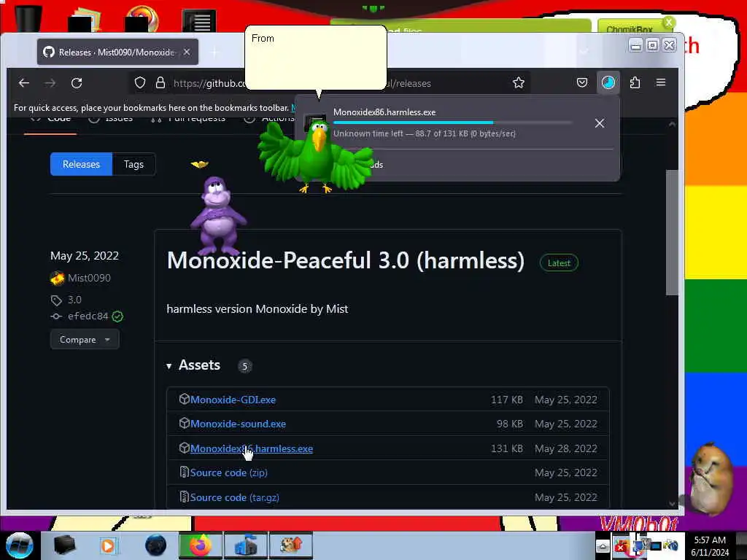Screen dimensions: 747x560
Task: Click the purple Bonzi gorilla character
Action: 218,217
